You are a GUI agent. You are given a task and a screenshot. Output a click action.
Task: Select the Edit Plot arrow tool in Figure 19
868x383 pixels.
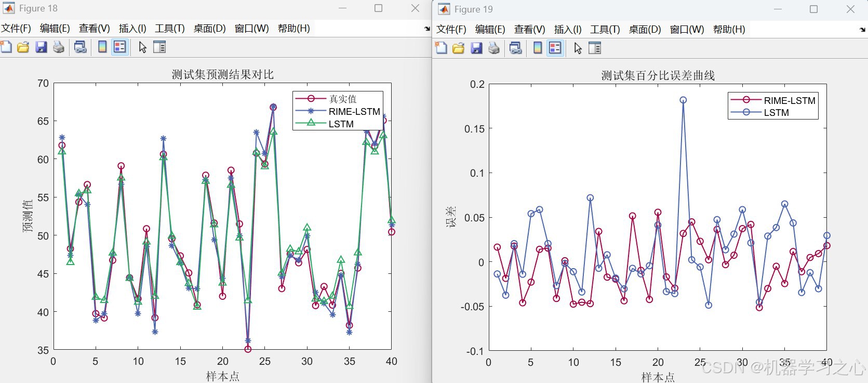(578, 48)
